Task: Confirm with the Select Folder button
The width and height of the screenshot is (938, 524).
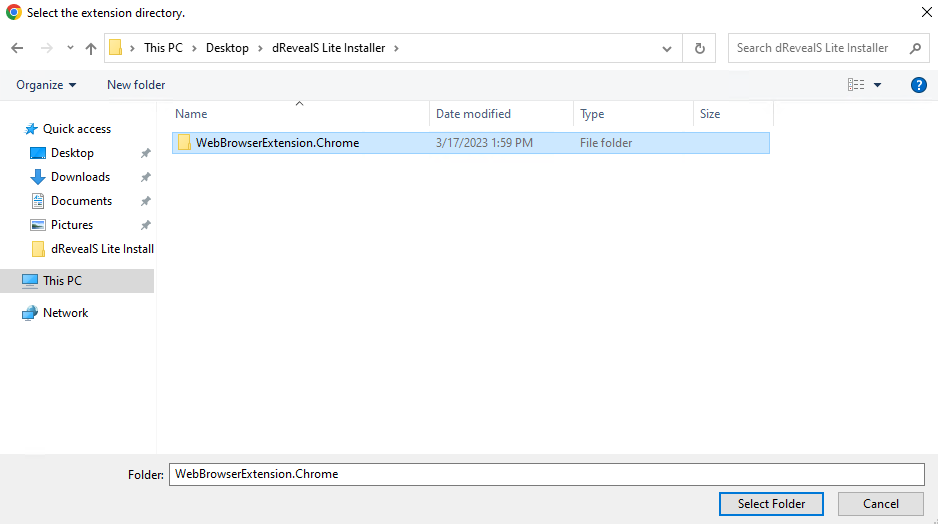Action: click(771, 504)
